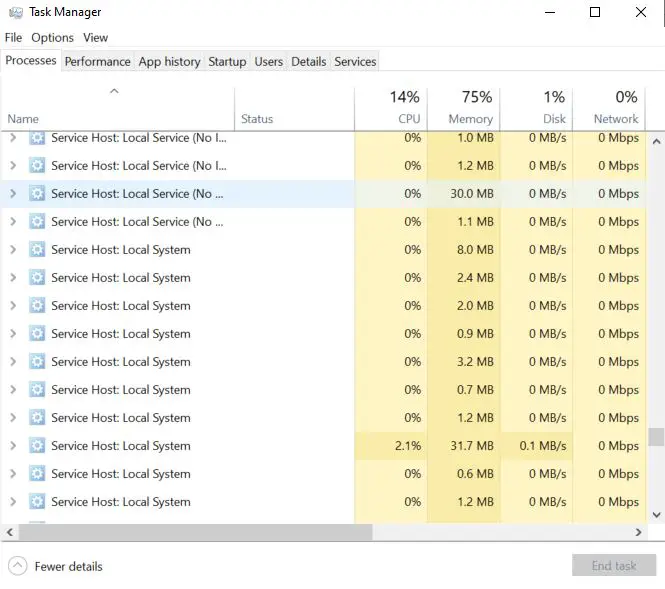Expand the Local Service row using 1.0 MB
The image size is (665, 589).
pyautogui.click(x=13, y=138)
